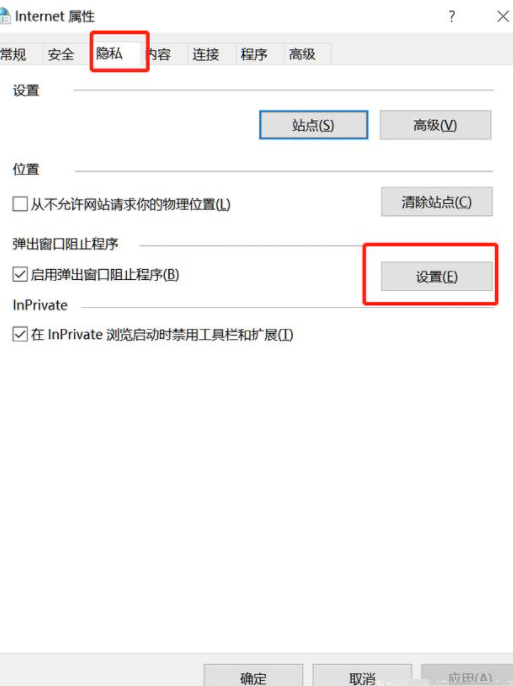Click the Internet 属性 globe icon in title bar
The height and width of the screenshot is (686, 513).
pos(5,16)
